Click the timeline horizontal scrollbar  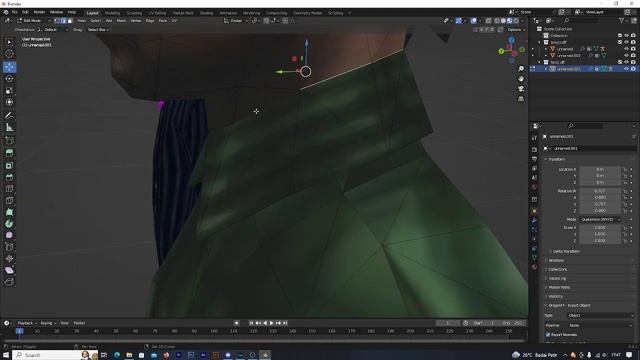coord(264,340)
